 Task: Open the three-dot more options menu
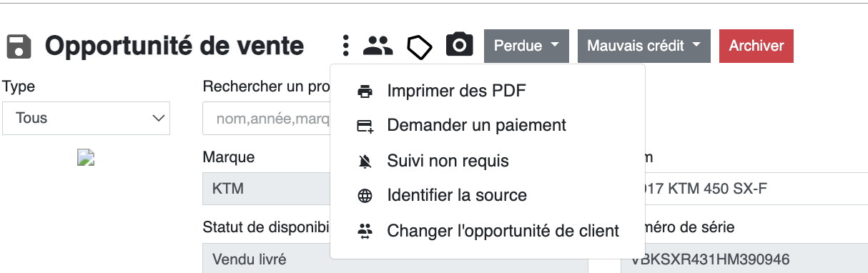click(x=346, y=46)
